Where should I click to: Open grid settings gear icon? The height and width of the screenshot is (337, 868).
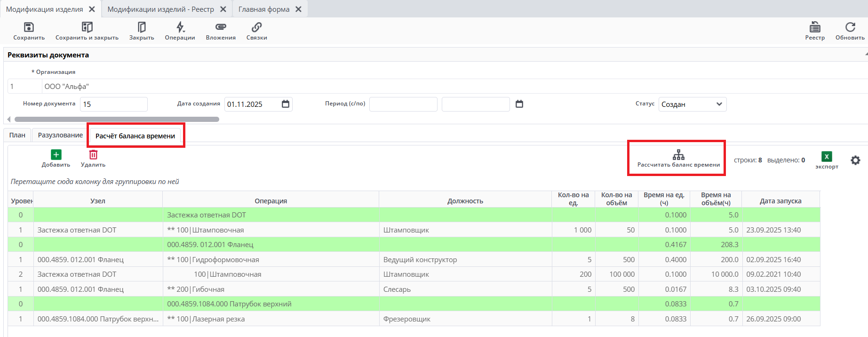tap(855, 160)
